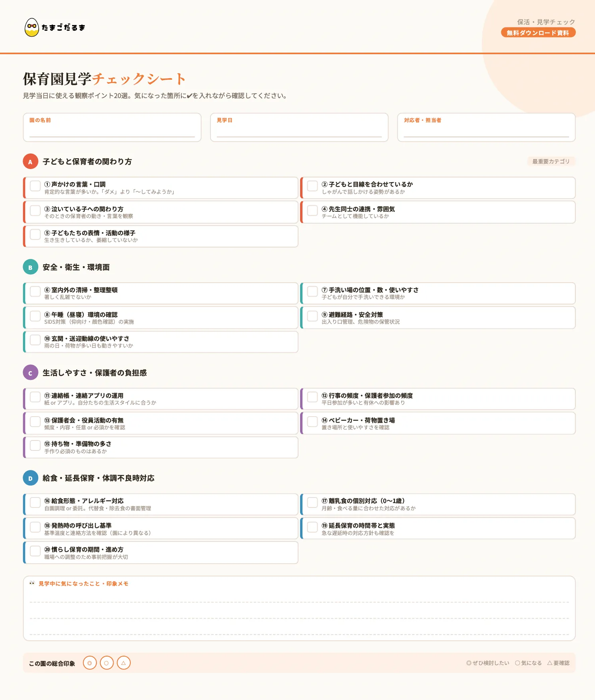The width and height of the screenshot is (595, 700).
Task: Click the 最重要カテゴリ tag
Action: [x=551, y=161]
